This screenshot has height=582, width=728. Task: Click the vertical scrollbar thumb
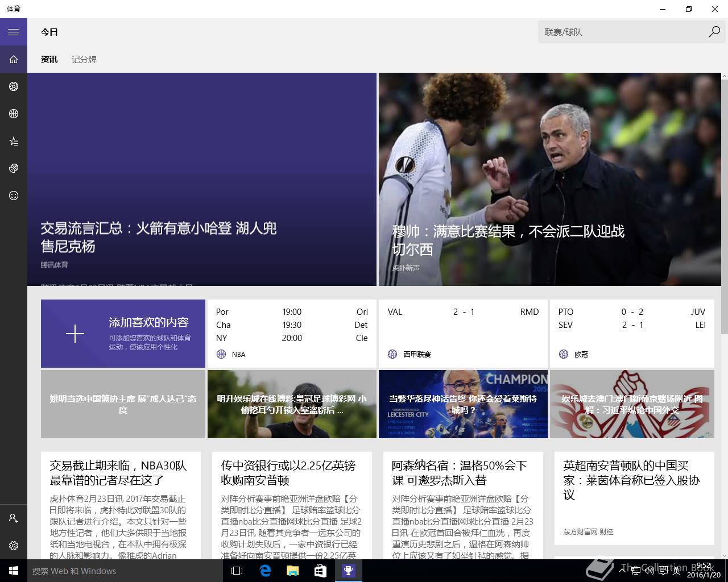[x=724, y=207]
